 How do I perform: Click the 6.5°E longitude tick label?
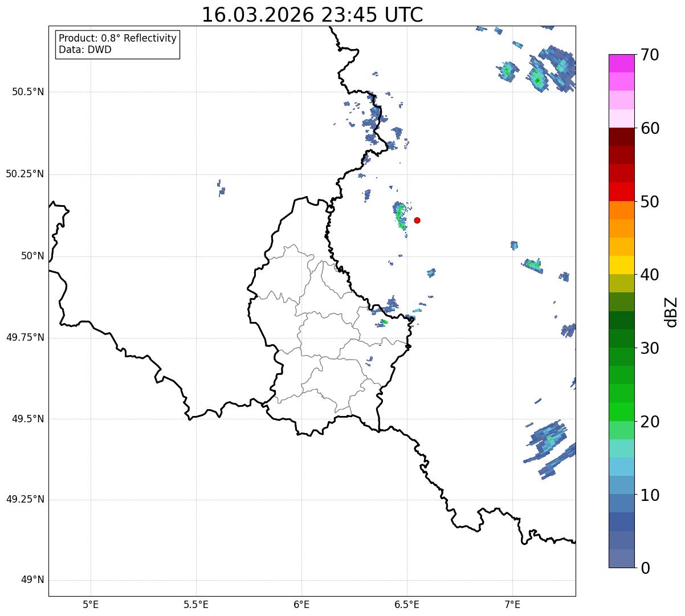407,604
